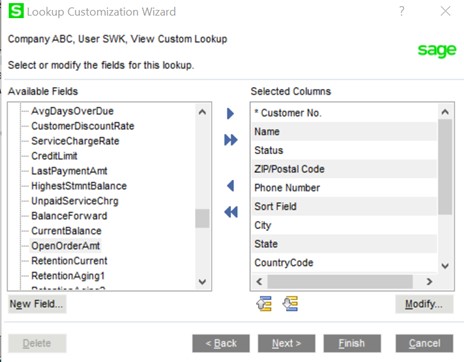
Task: Proceed with the Next button
Action: [x=286, y=343]
